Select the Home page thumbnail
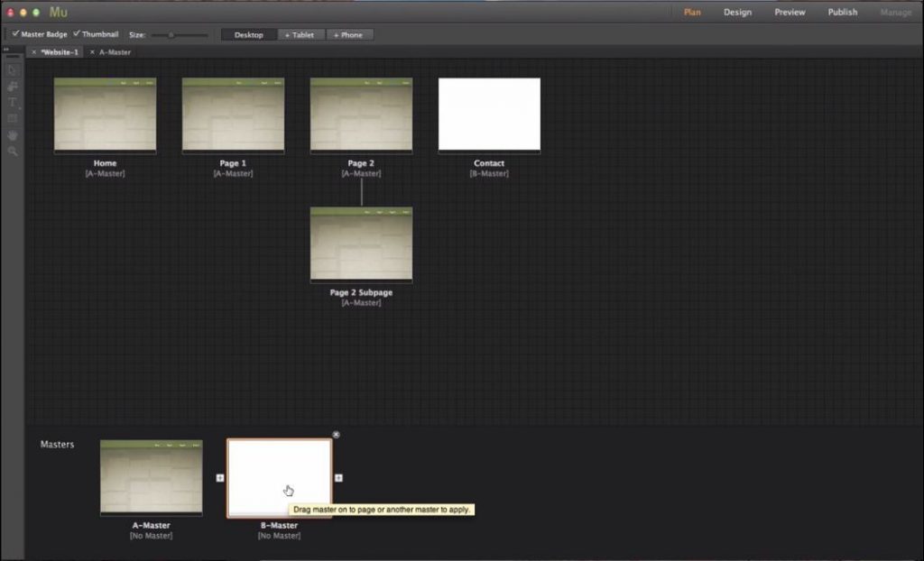The height and width of the screenshot is (561, 924). coord(106,115)
